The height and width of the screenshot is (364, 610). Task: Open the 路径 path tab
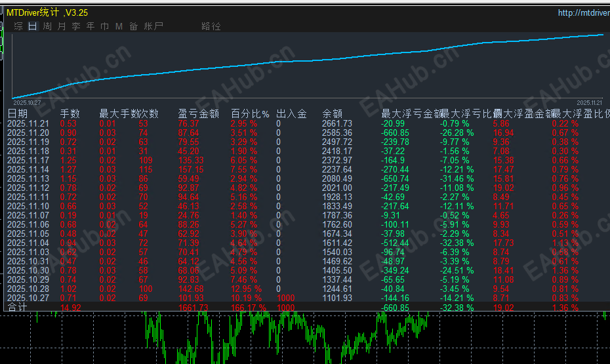pos(211,26)
